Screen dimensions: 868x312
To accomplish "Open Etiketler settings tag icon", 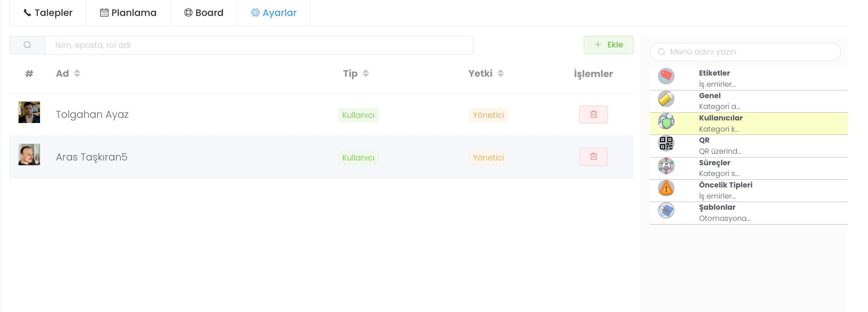I will click(666, 76).
